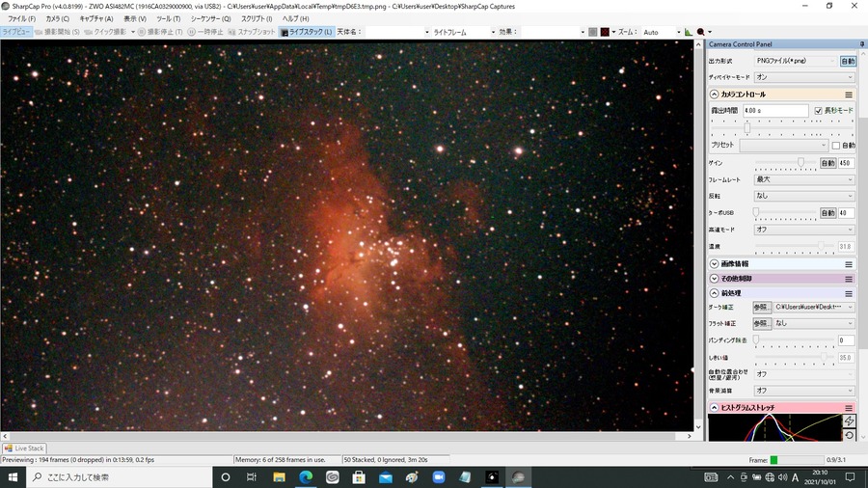Open the hamburger menu of Image Info section
The image size is (868, 488).
point(849,264)
